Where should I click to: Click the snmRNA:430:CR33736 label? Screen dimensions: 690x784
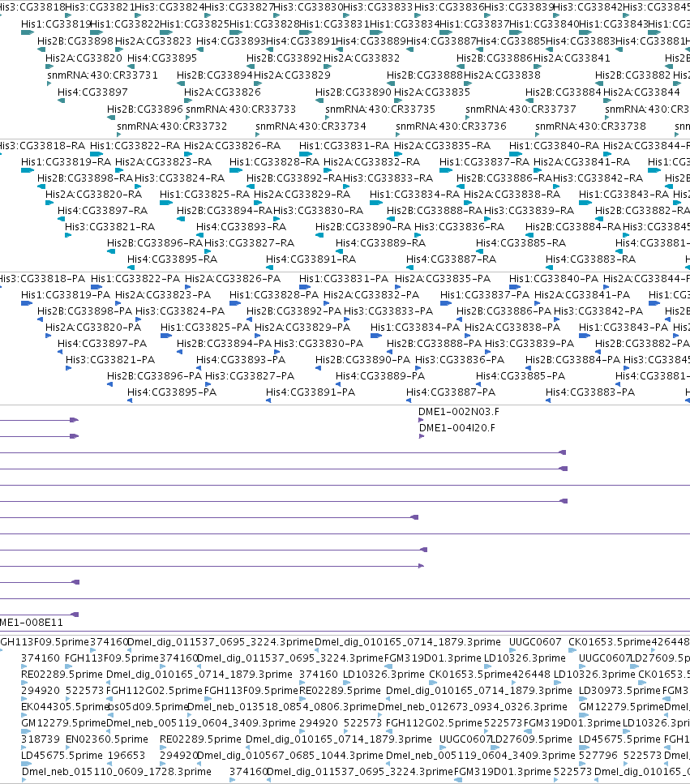[x=451, y=126]
